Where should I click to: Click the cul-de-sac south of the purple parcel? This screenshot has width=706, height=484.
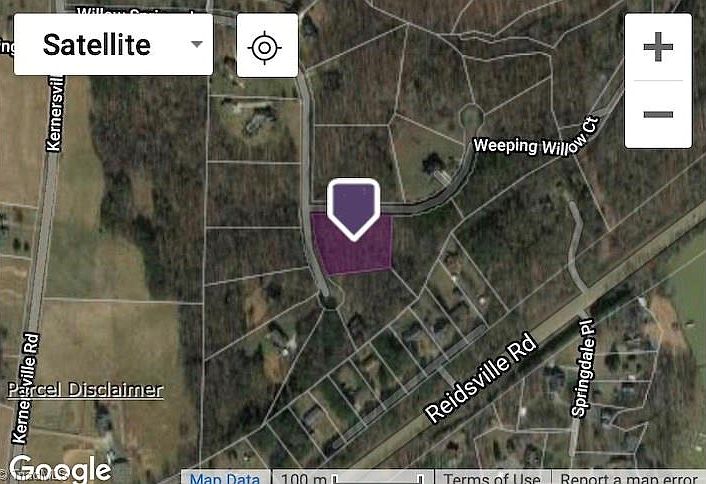[x=330, y=300]
